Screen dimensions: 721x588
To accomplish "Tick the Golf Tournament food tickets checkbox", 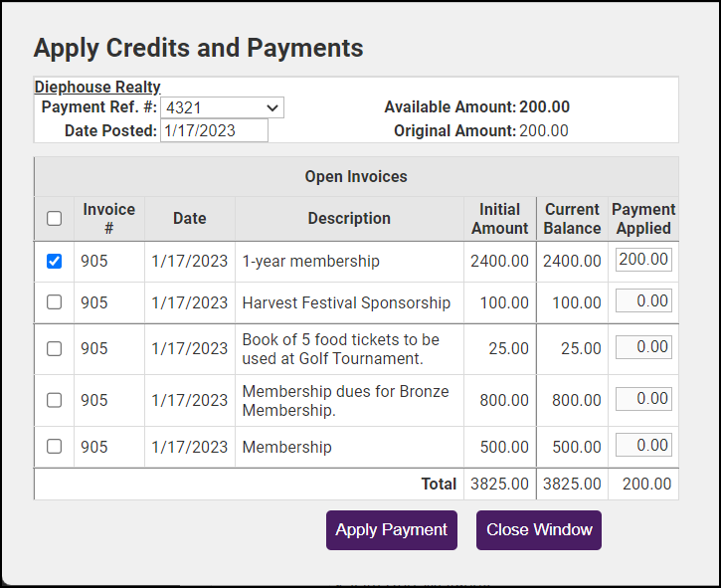I will [x=54, y=348].
